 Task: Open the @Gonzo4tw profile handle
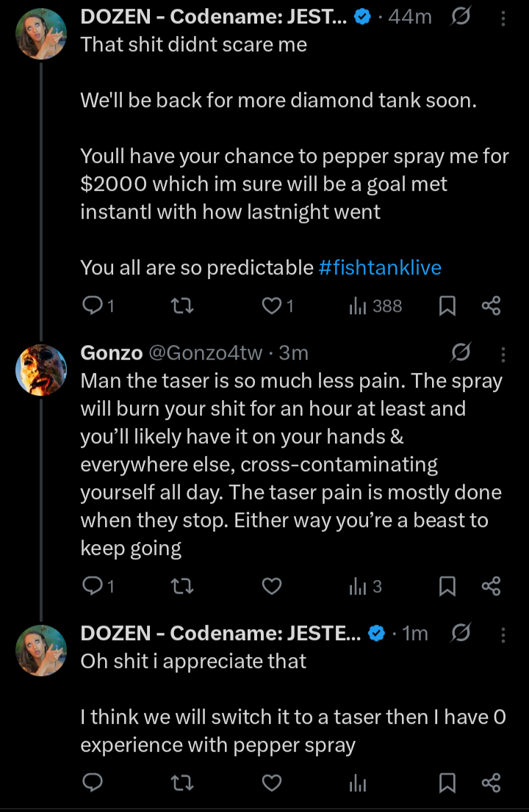(206, 352)
